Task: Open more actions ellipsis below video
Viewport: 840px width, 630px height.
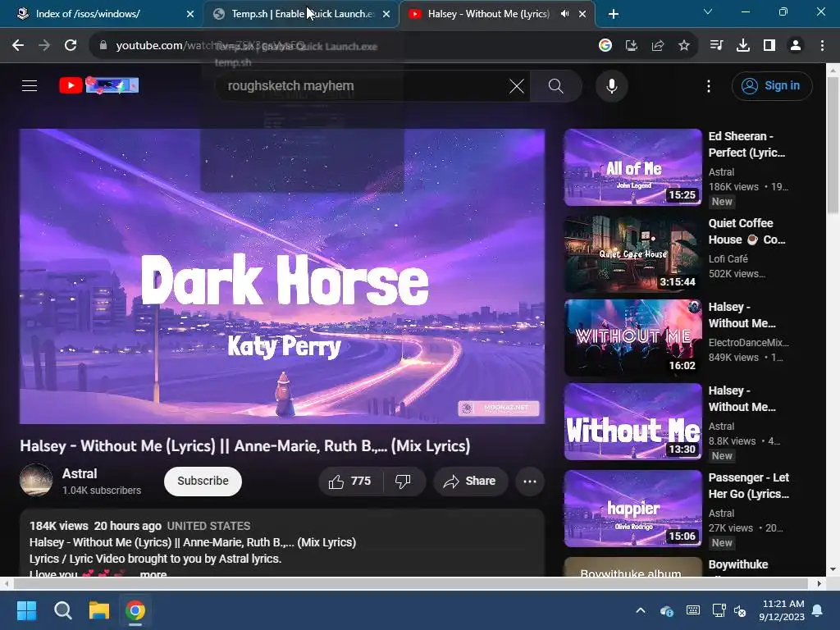Action: [530, 481]
